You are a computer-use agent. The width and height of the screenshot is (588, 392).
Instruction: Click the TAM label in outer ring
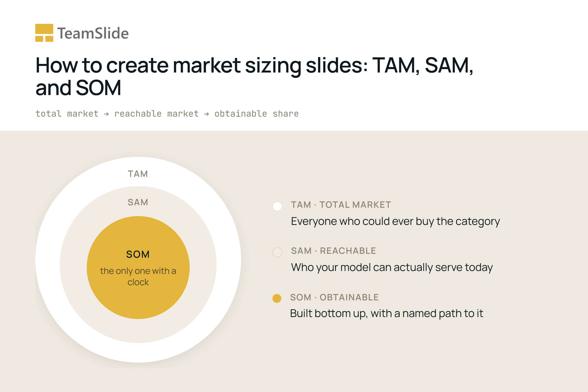click(138, 174)
